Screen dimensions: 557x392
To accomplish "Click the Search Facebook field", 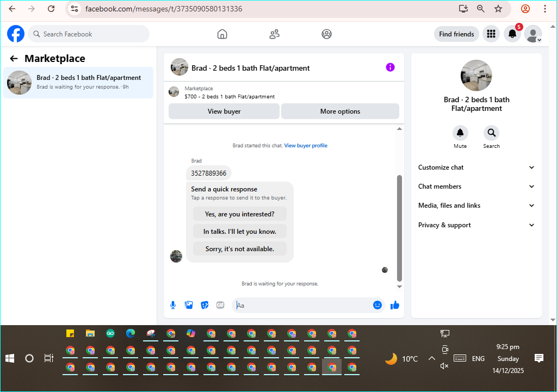I will [x=89, y=34].
